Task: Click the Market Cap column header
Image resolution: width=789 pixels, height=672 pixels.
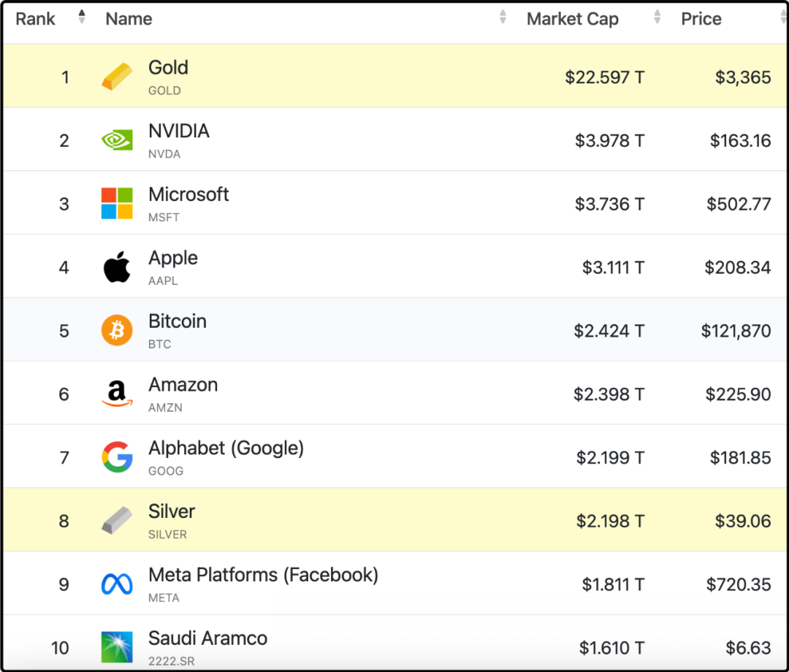Action: [572, 18]
